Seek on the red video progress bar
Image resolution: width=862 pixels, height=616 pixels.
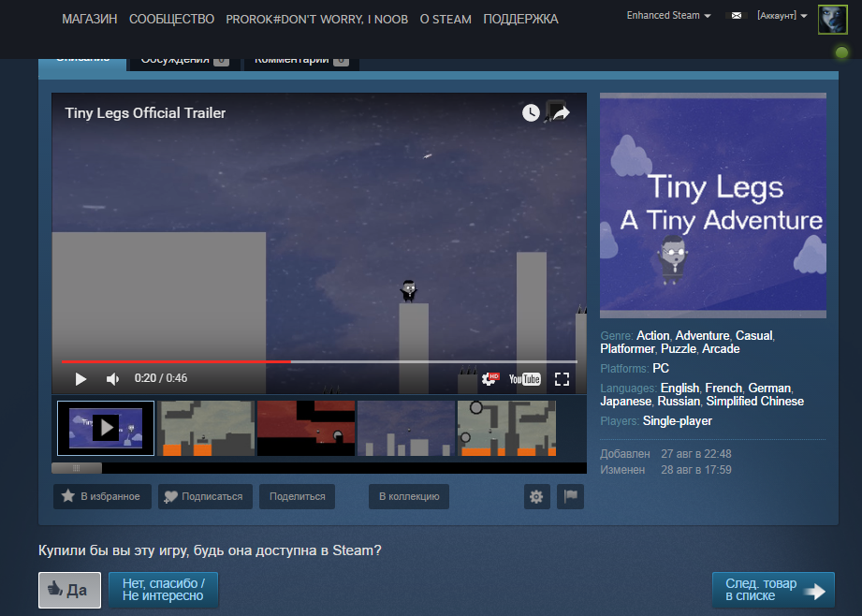(x=319, y=362)
